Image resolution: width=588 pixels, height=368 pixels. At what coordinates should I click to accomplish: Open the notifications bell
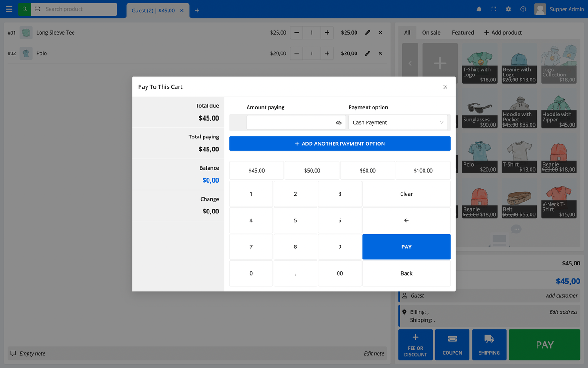coord(479,9)
